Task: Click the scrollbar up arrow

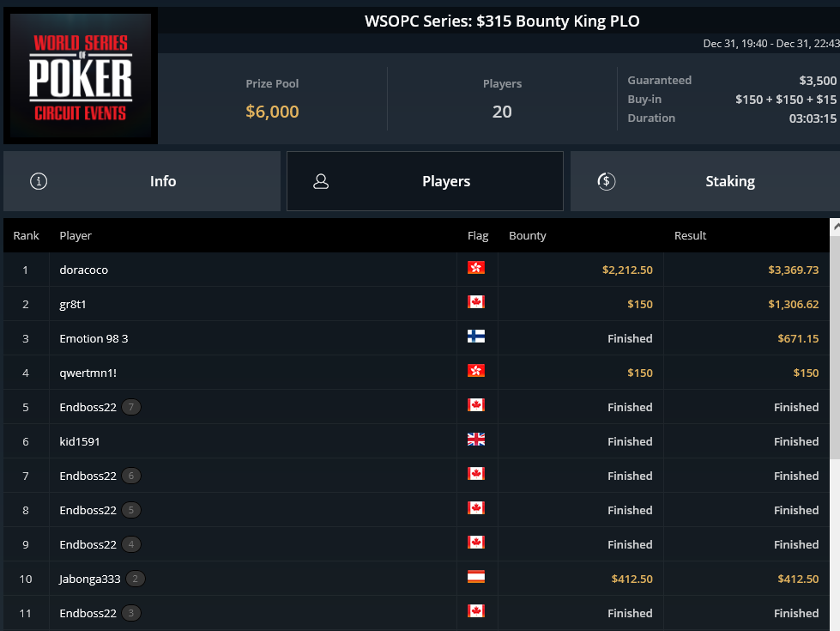Action: click(835, 227)
